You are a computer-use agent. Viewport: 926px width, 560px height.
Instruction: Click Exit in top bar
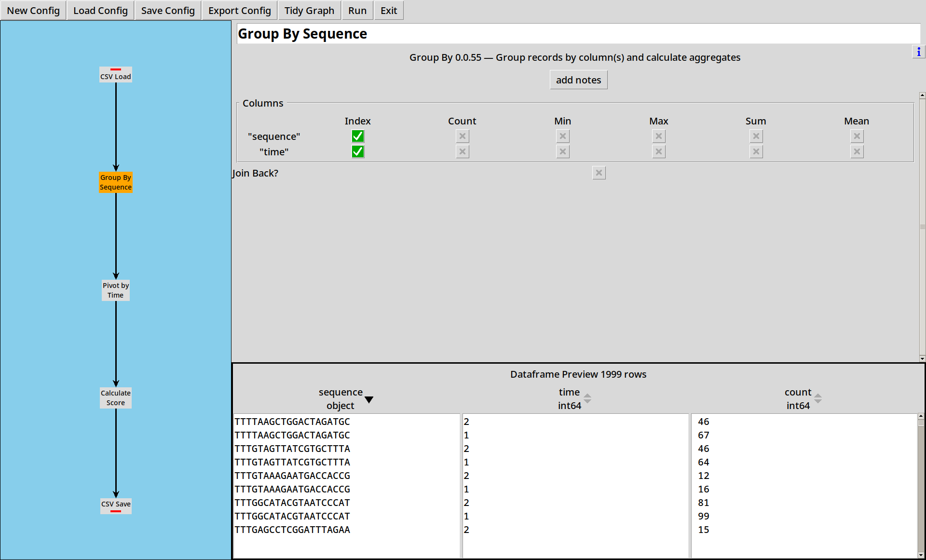389,11
